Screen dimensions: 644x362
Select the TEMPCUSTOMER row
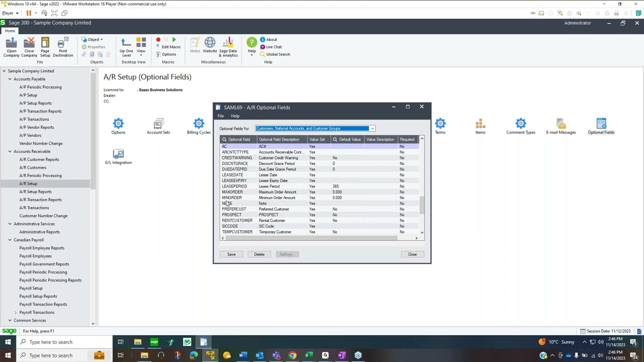tap(319, 232)
